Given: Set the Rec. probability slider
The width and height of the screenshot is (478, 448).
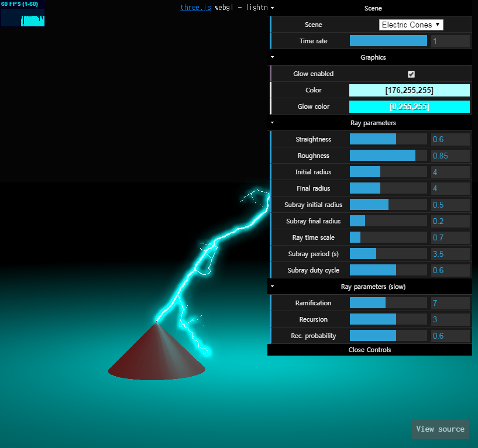Looking at the screenshot, I should (388, 336).
